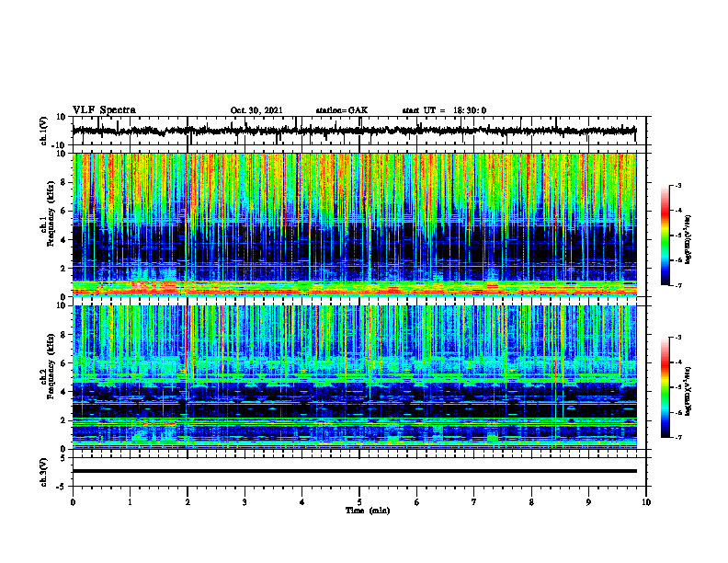This screenshot has width=728, height=563.
Task: Click the "2" kHz tick of ch.2 spectrogram
Action: [64, 420]
